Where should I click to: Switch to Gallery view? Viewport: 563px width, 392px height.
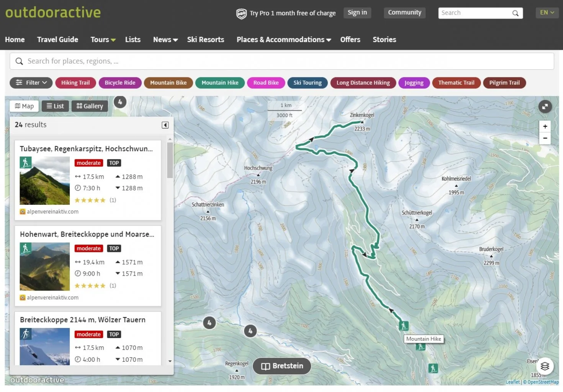(90, 106)
